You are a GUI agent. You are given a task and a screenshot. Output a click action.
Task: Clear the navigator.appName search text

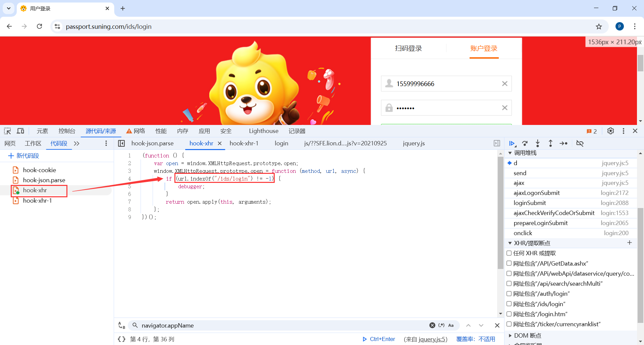coord(432,325)
